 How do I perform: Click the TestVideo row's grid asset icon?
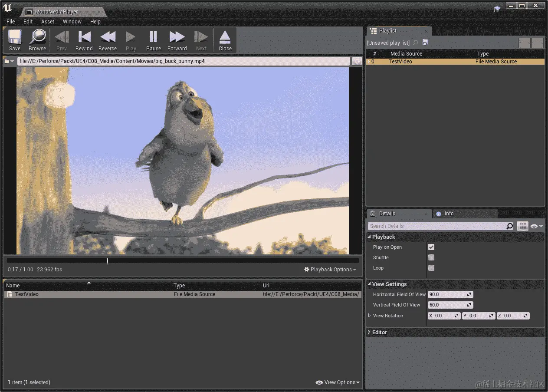click(x=10, y=294)
